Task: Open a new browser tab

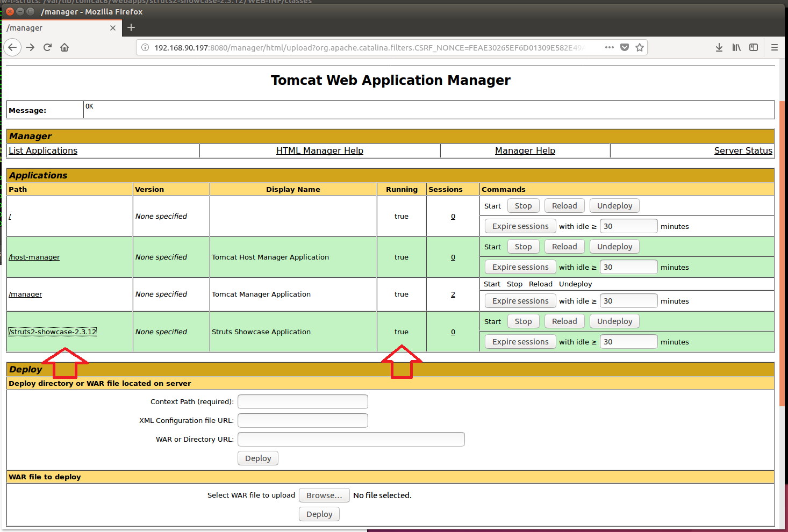Action: (x=131, y=27)
